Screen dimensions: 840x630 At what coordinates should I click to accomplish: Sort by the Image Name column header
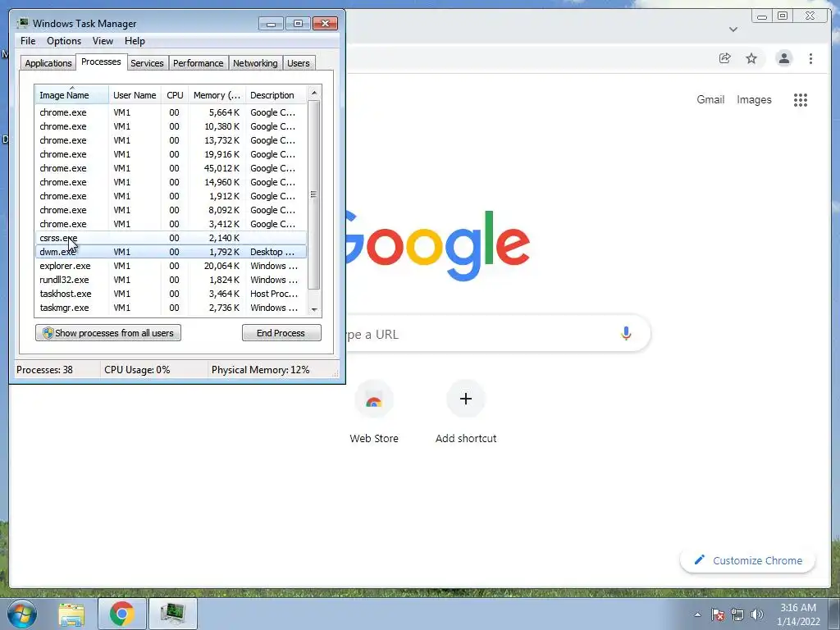pos(72,95)
